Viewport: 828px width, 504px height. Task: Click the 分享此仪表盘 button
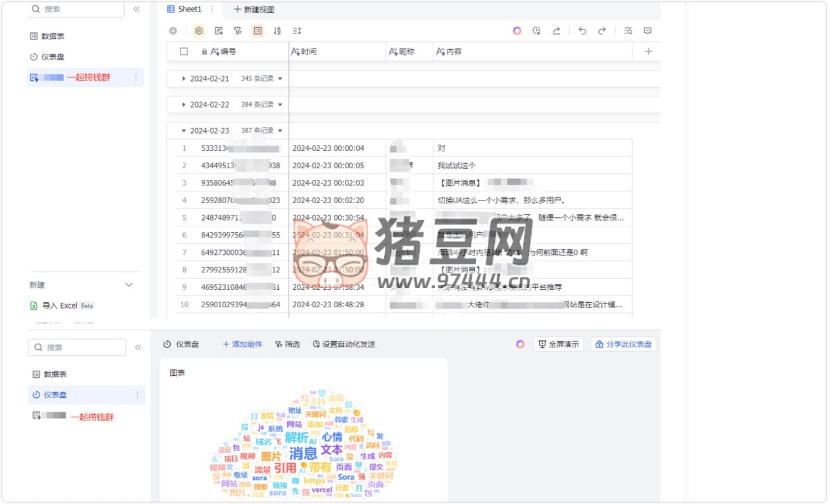coord(623,344)
